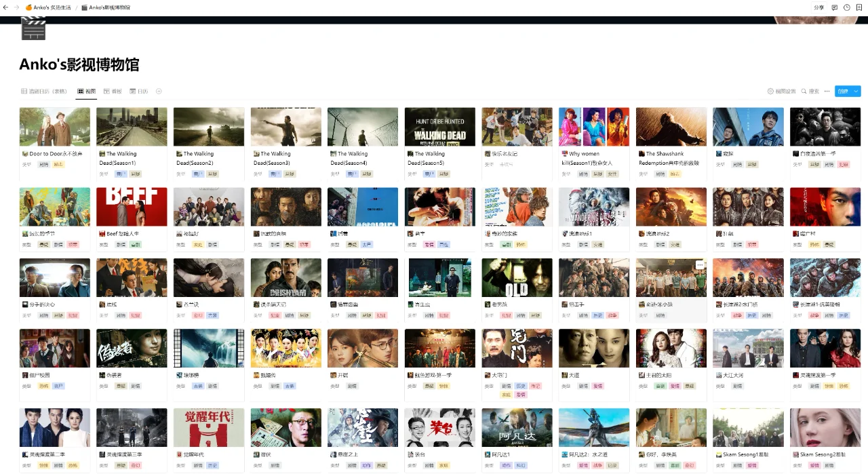The width and height of the screenshot is (868, 474).
Task: Go back with the left arrow
Action: coord(6,7)
